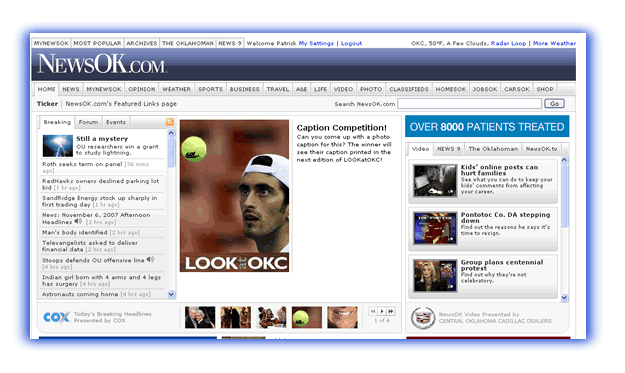Open the SPORTS navigation menu item
This screenshot has width=625, height=373.
pyautogui.click(x=210, y=89)
